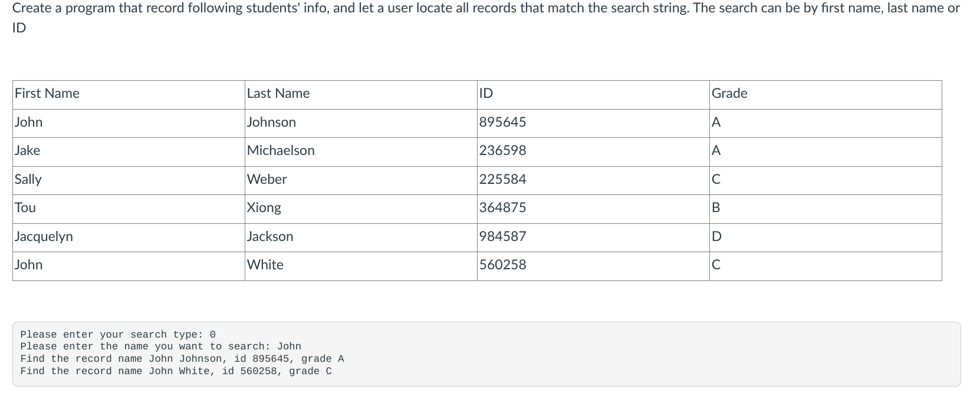The image size is (980, 403).
Task: Click the Last Name column header
Action: [278, 94]
